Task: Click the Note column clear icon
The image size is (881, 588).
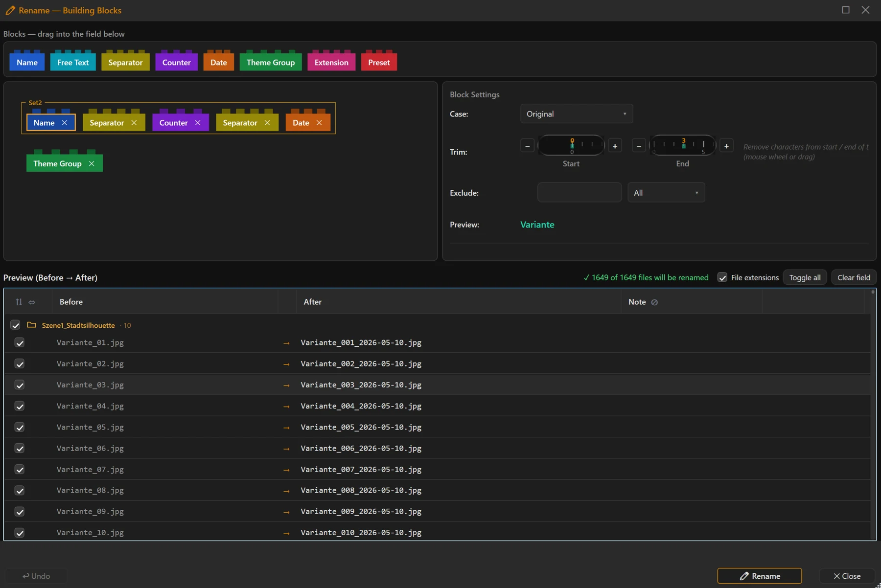Action: (654, 302)
